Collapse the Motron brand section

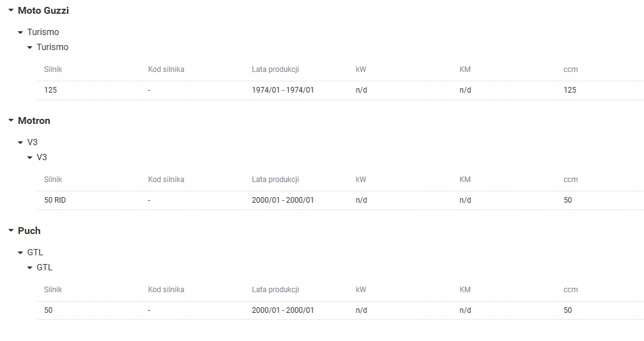click(11, 120)
